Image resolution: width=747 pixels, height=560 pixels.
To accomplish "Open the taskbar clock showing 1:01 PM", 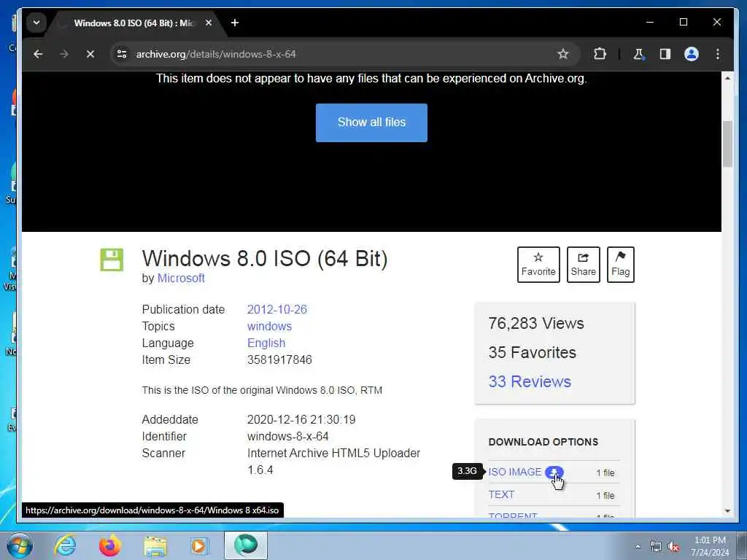I will (x=710, y=546).
